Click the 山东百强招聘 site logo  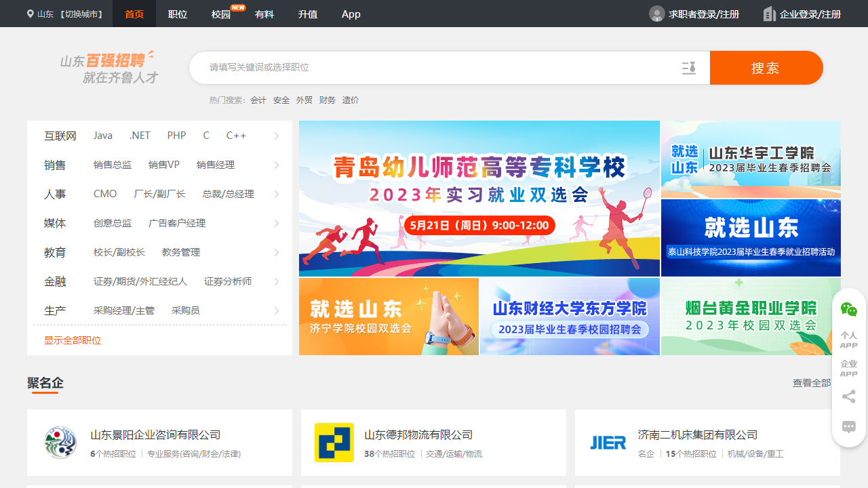(109, 67)
